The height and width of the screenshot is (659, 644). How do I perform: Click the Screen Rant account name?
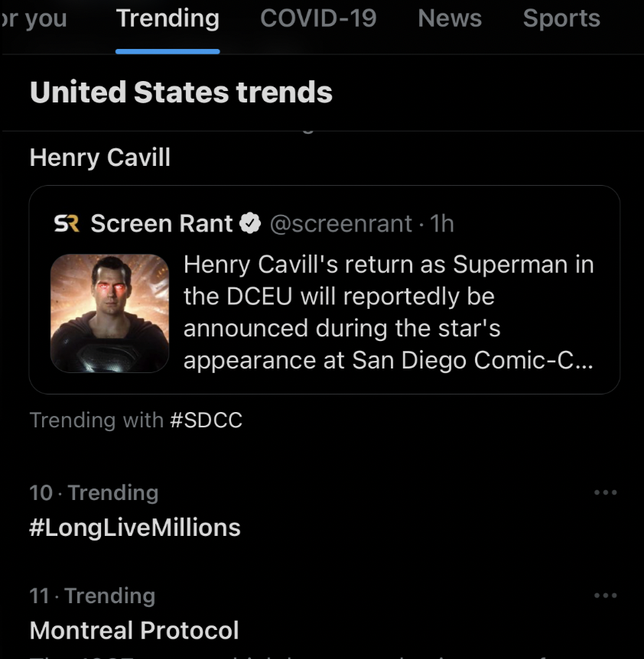[x=161, y=224]
